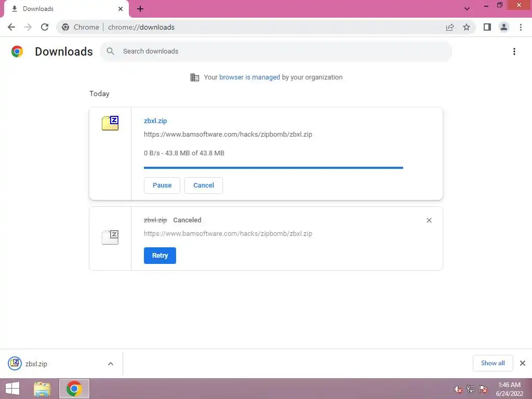The height and width of the screenshot is (399, 532).
Task: Bookmark this tab with the star
Action: pyautogui.click(x=467, y=27)
